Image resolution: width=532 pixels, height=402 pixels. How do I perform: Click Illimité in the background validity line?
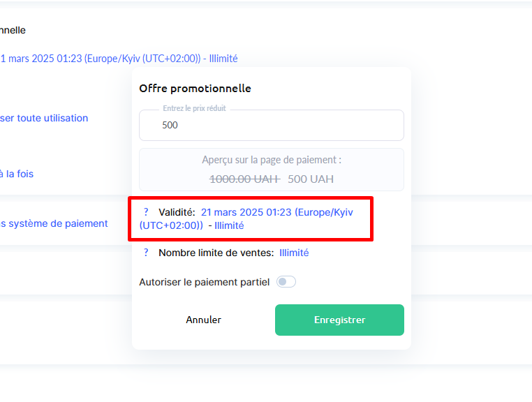coord(223,59)
